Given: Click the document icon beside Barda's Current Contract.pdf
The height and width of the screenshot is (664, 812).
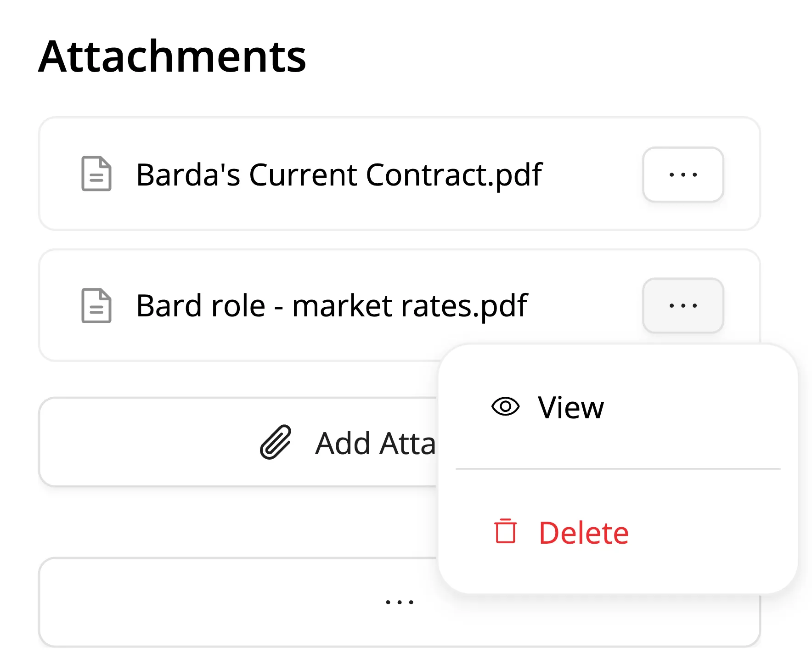Looking at the screenshot, I should 96,174.
